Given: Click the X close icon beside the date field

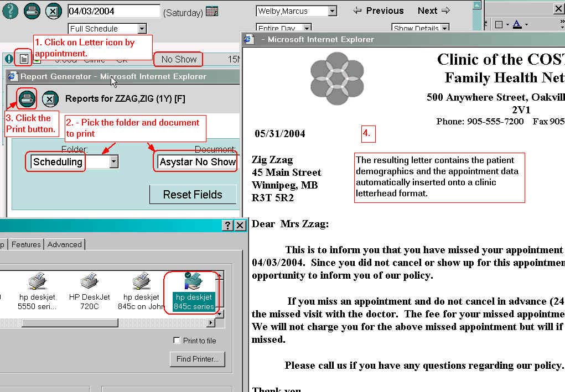Looking at the screenshot, I should [53, 11].
